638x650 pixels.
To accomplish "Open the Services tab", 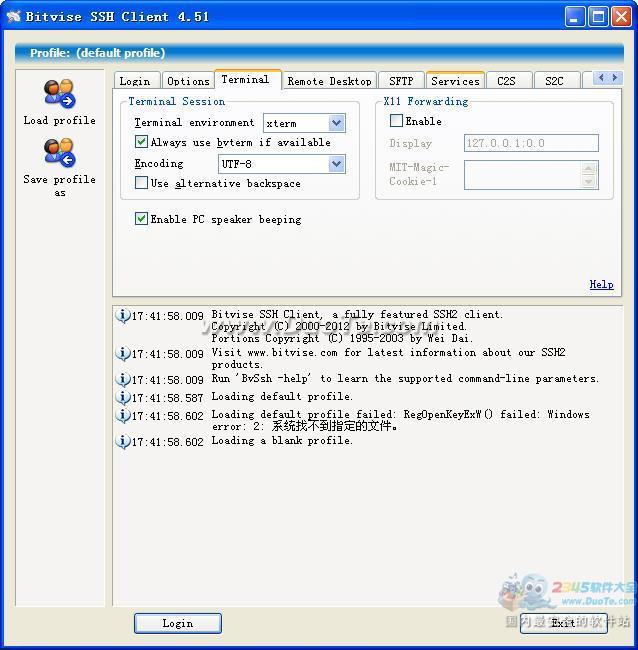I will click(x=455, y=80).
